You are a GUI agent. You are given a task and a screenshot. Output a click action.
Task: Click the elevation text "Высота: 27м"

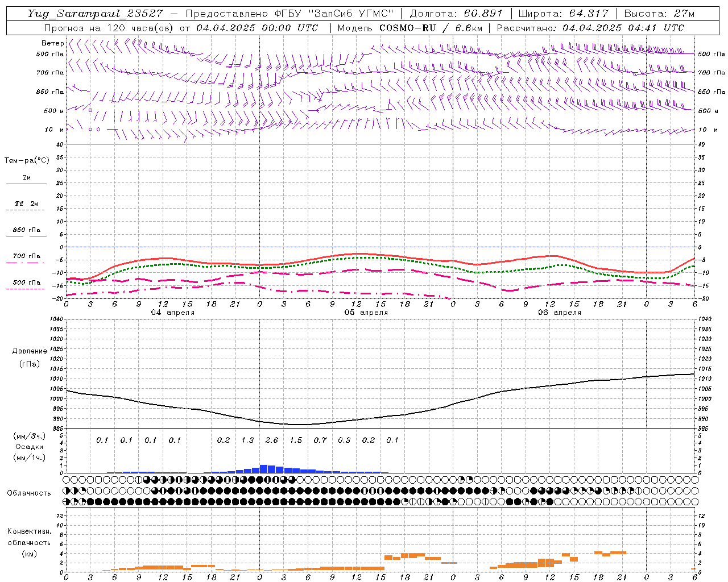tap(659, 14)
